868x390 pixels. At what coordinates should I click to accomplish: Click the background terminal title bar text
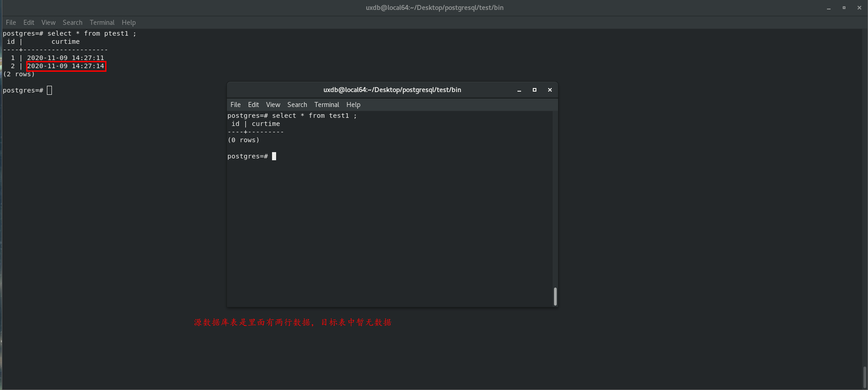pyautogui.click(x=434, y=8)
